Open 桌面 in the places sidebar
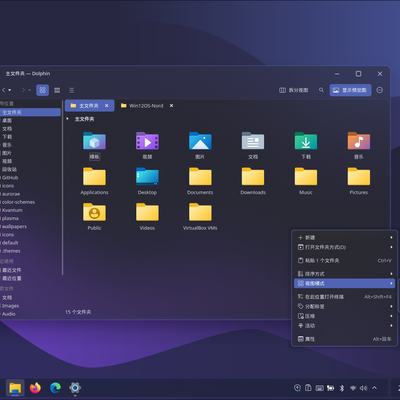This screenshot has height=400, width=400. click(30, 120)
